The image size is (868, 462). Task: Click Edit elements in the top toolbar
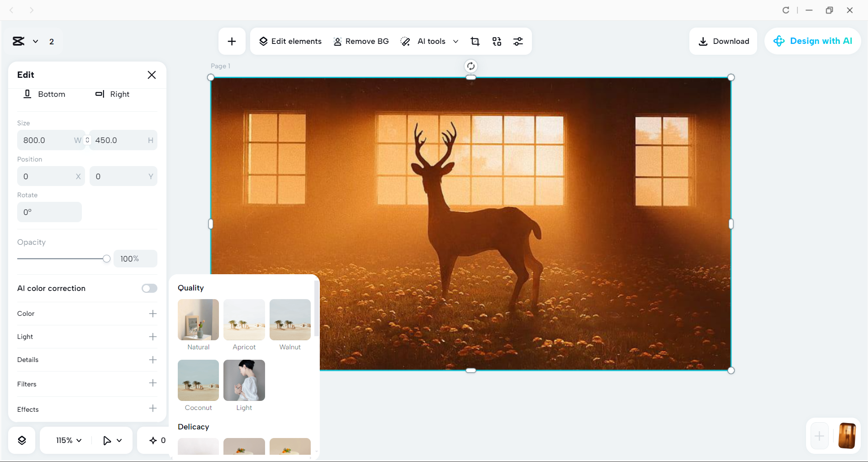(x=290, y=41)
